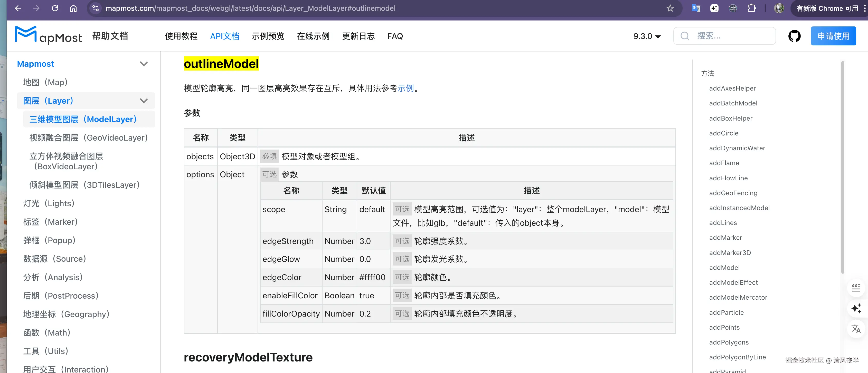Screen dimensions: 868x373
Task: Switch to the 在线示例 nav tab
Action: pyautogui.click(x=313, y=36)
